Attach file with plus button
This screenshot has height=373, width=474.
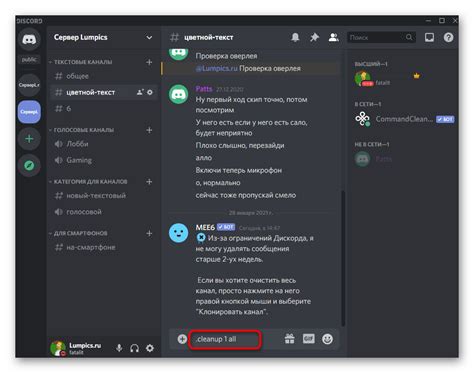tap(182, 339)
